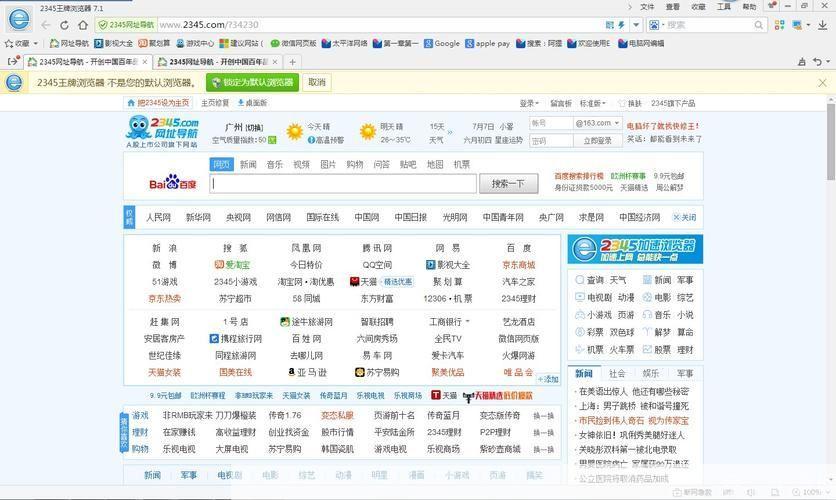Expand the screenshot tool dropdown arrow
Image resolution: width=836 pixels, height=500 pixels.
point(808,25)
